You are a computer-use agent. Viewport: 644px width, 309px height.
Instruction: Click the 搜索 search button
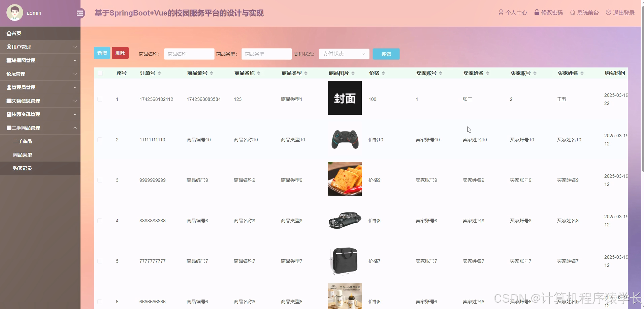coord(386,54)
